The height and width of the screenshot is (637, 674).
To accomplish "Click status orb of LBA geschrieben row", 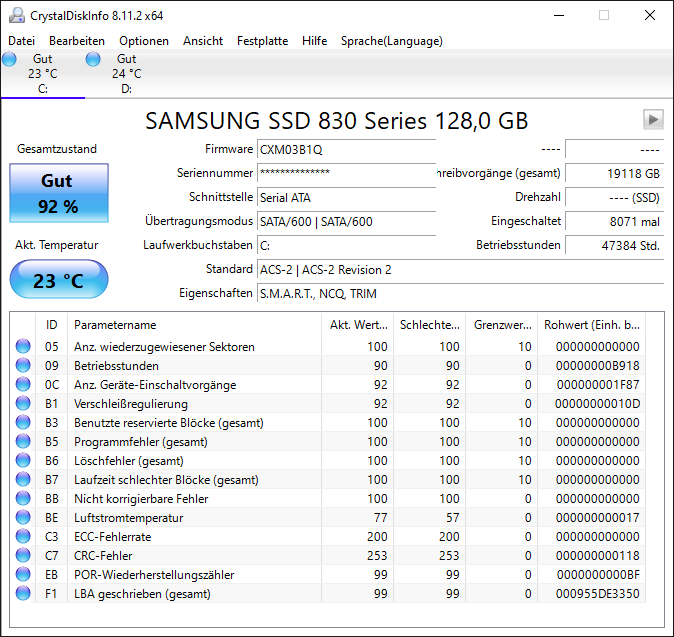I will (x=23, y=594).
